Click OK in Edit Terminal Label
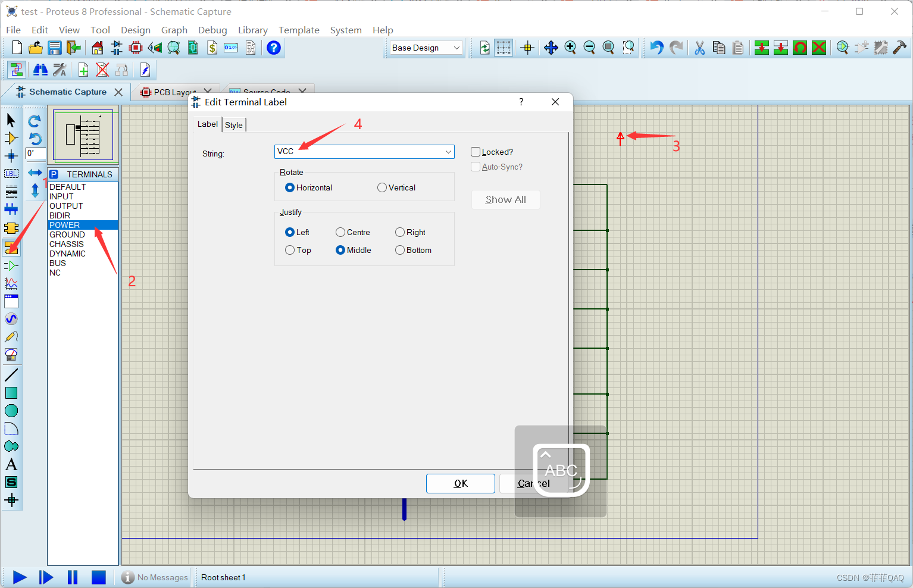The height and width of the screenshot is (588, 913). point(461,483)
